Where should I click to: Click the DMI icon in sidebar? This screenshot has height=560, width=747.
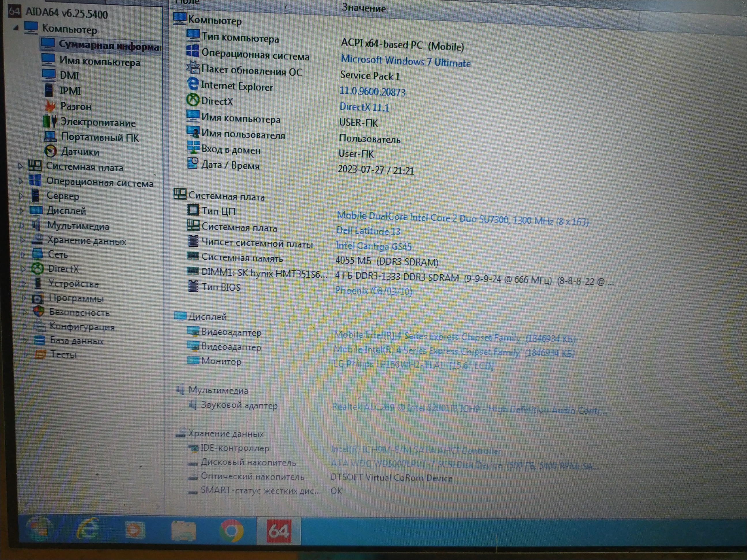pyautogui.click(x=49, y=75)
